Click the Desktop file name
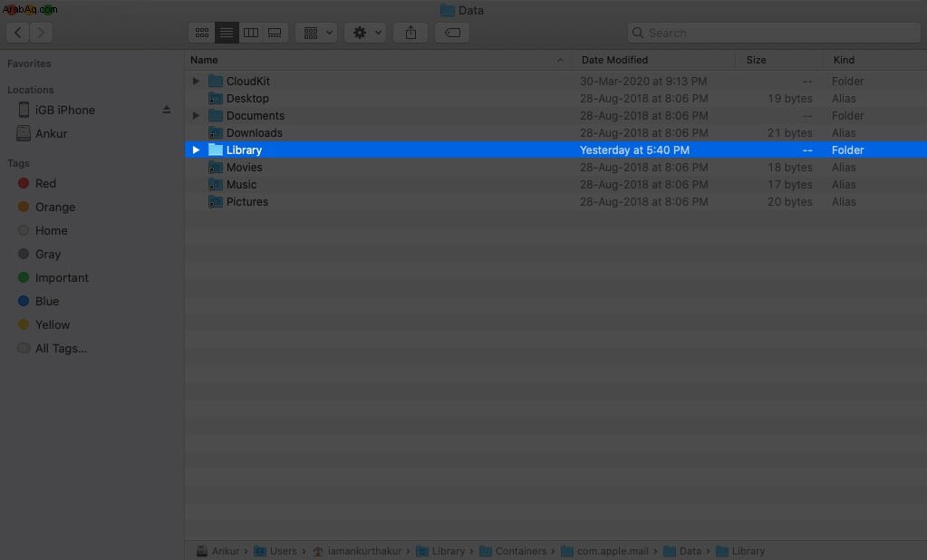Screen dimensions: 927x560 coord(247,98)
